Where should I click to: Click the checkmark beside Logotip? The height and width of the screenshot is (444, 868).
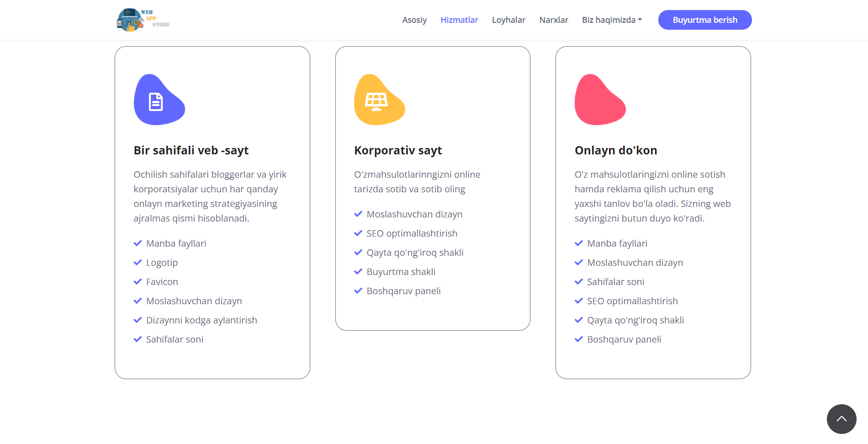click(138, 262)
